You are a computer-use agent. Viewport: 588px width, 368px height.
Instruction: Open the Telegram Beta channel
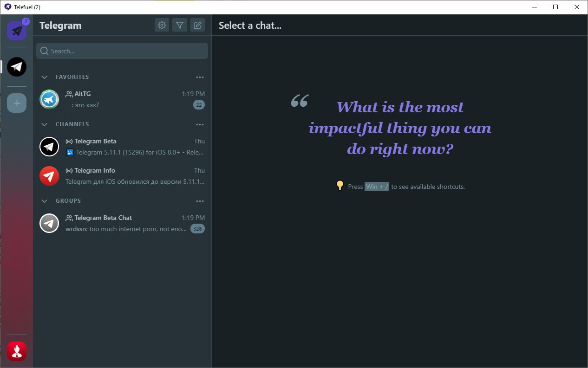pos(122,147)
